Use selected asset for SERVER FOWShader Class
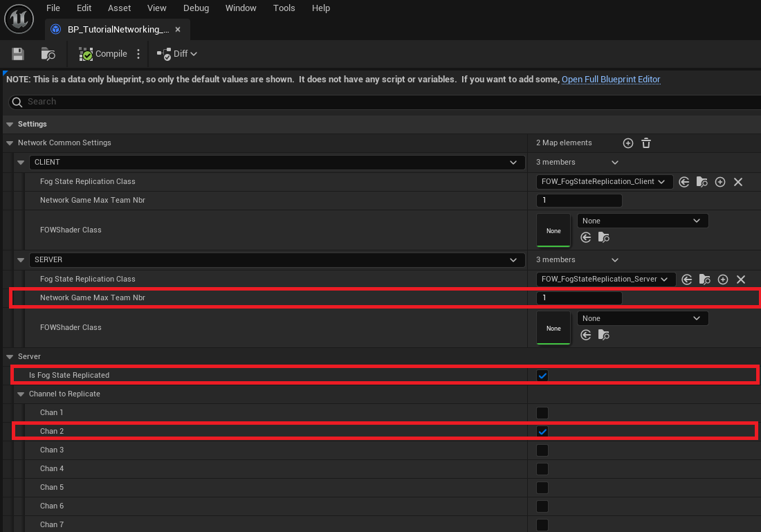 click(586, 335)
